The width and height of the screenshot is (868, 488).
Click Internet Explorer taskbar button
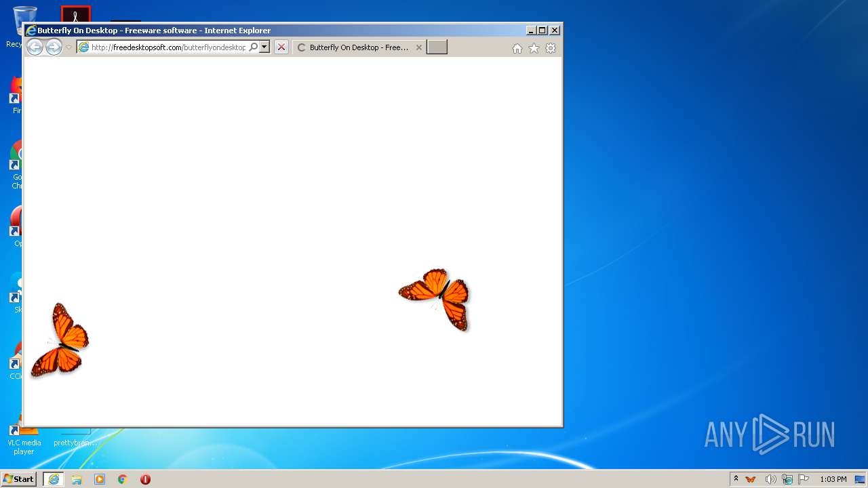pos(54,479)
